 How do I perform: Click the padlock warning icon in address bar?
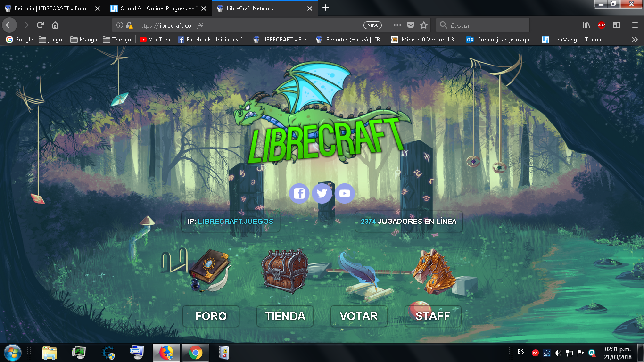[x=129, y=25]
